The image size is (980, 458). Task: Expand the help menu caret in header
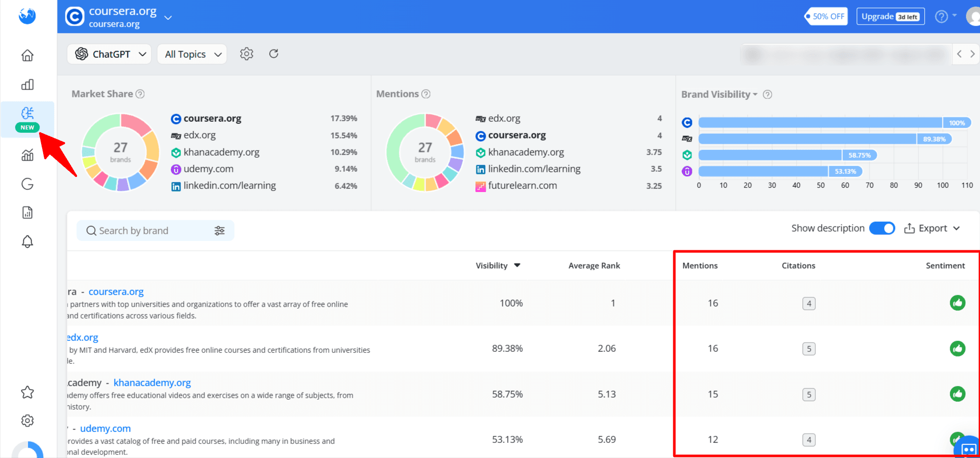pos(954,16)
